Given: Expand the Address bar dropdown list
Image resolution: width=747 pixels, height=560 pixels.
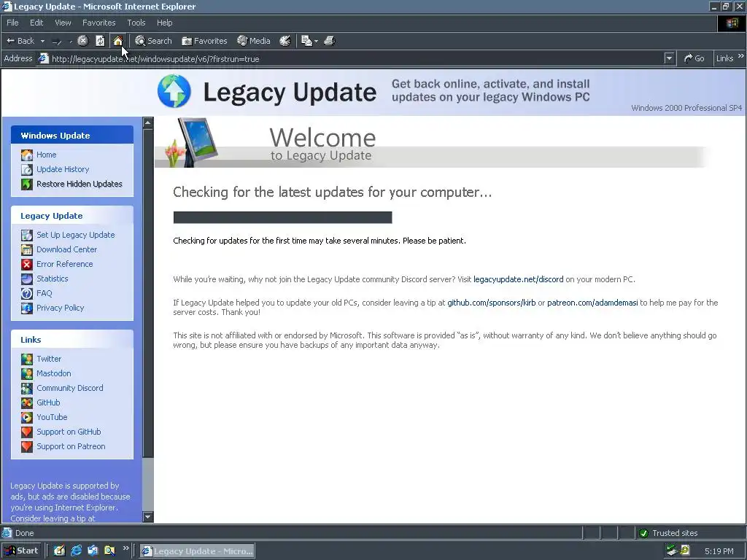Looking at the screenshot, I should 670,58.
